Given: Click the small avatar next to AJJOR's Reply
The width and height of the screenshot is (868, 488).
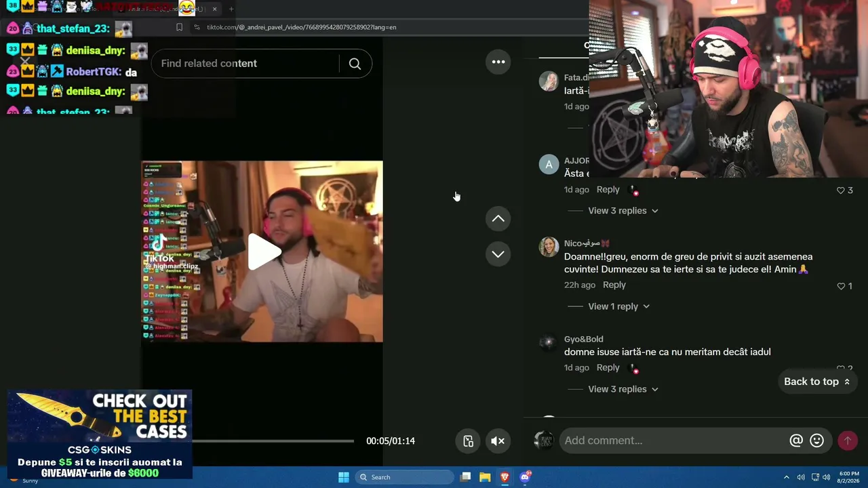Looking at the screenshot, I should [x=634, y=190].
